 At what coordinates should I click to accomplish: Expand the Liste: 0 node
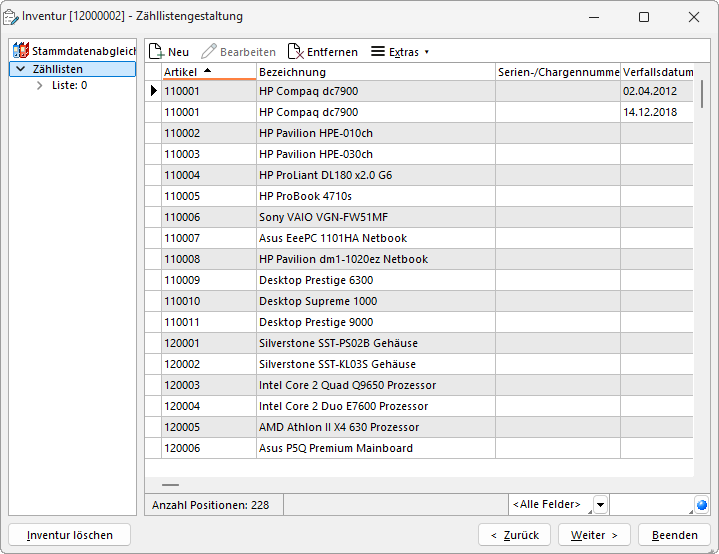40,85
